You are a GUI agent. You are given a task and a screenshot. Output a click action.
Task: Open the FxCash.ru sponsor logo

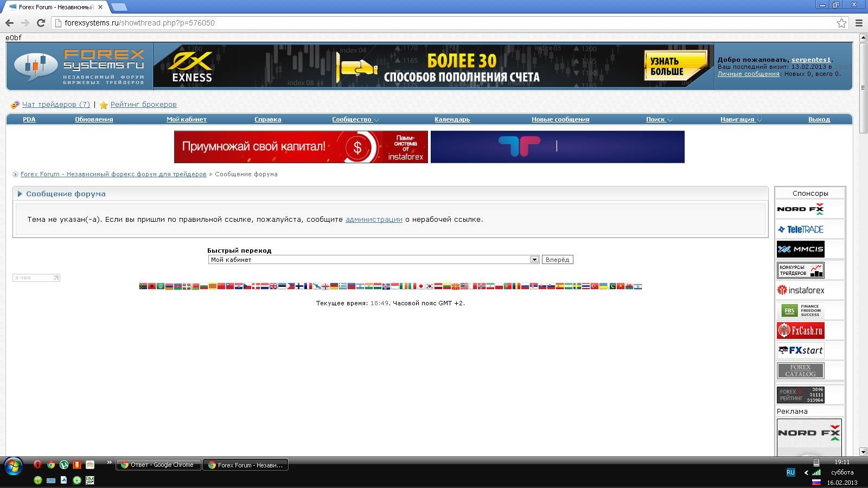click(x=800, y=330)
